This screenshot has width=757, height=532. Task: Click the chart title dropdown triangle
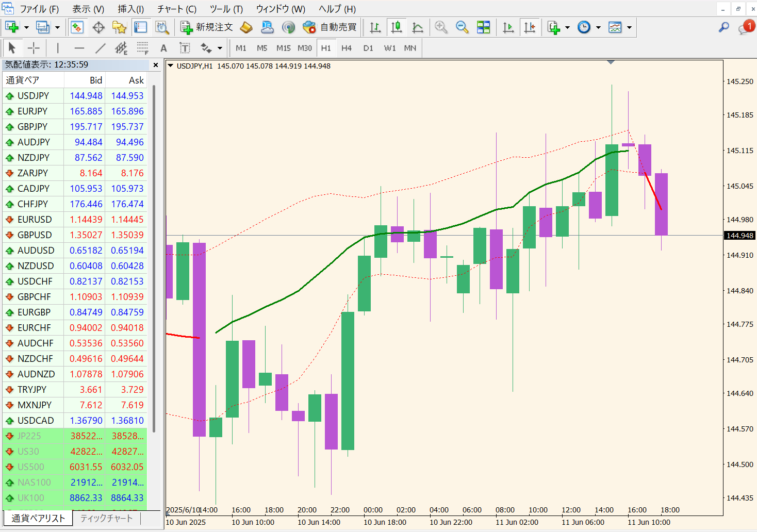(x=171, y=66)
